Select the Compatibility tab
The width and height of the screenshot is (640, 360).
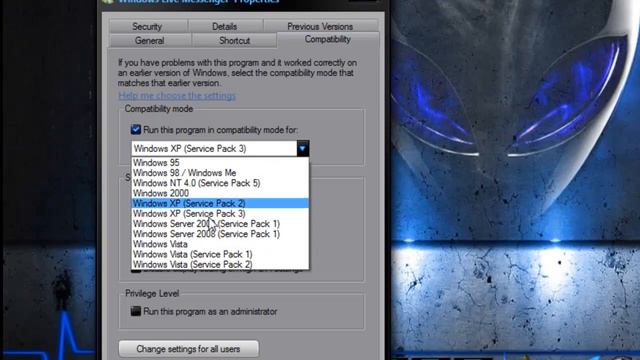coord(328,40)
